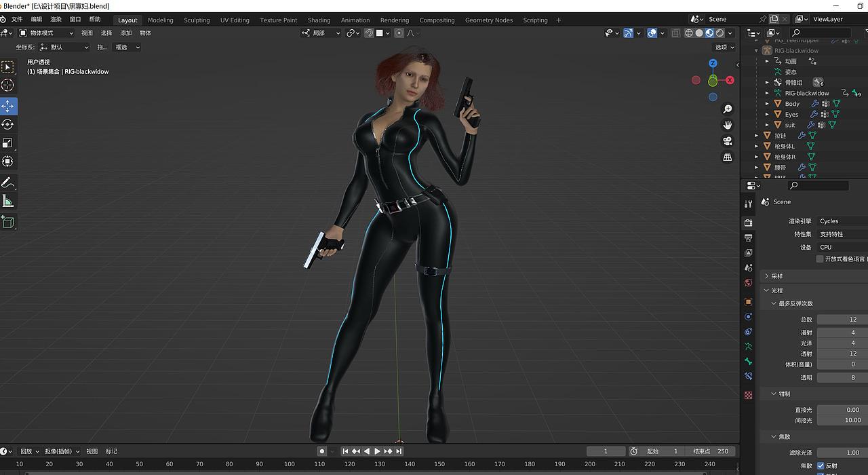This screenshot has width=868, height=475.
Task: Open the Physics properties tab
Action: pos(748,317)
